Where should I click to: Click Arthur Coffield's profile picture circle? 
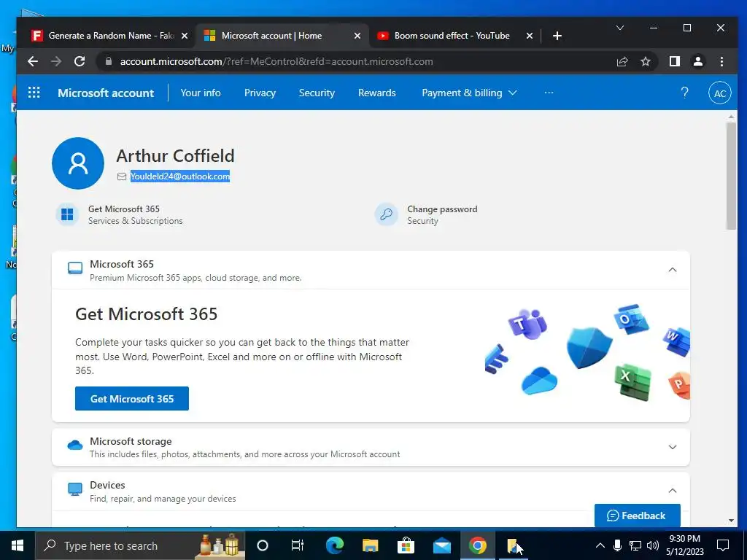pyautogui.click(x=78, y=163)
